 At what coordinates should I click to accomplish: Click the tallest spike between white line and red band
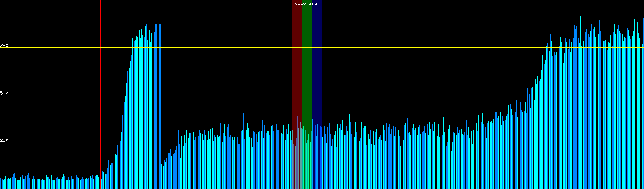click(243, 126)
